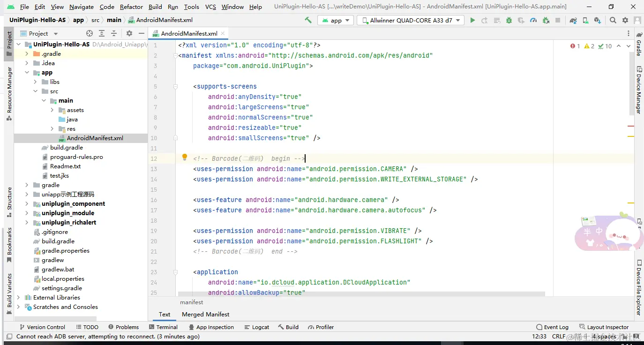
Task: Open the Refactor menu
Action: coord(131,7)
